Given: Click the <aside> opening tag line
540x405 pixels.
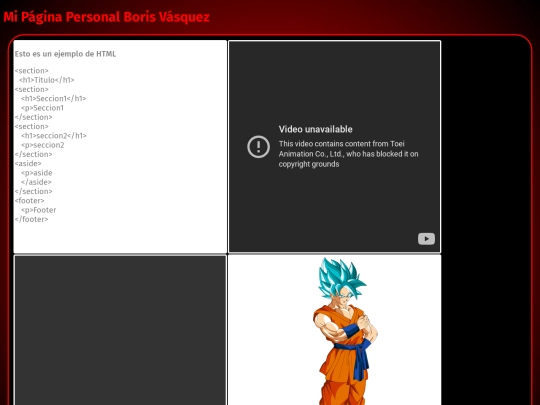Looking at the screenshot, I should (x=28, y=164).
